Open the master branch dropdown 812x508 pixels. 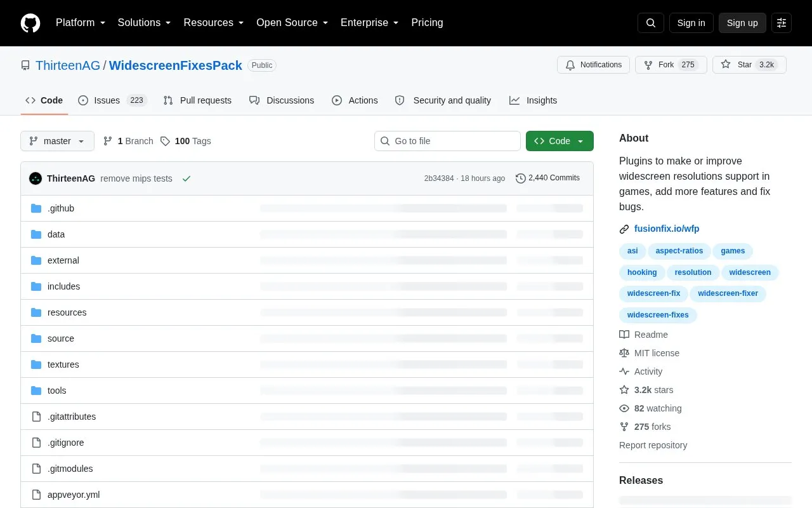tap(57, 141)
